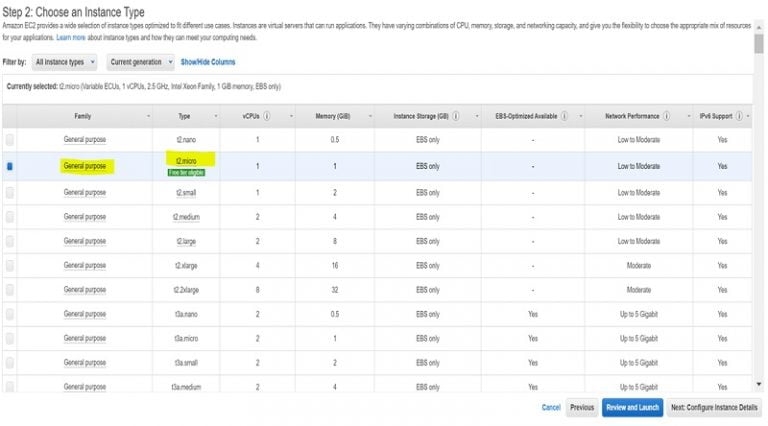
Task: Click the Cancel link
Action: point(551,407)
